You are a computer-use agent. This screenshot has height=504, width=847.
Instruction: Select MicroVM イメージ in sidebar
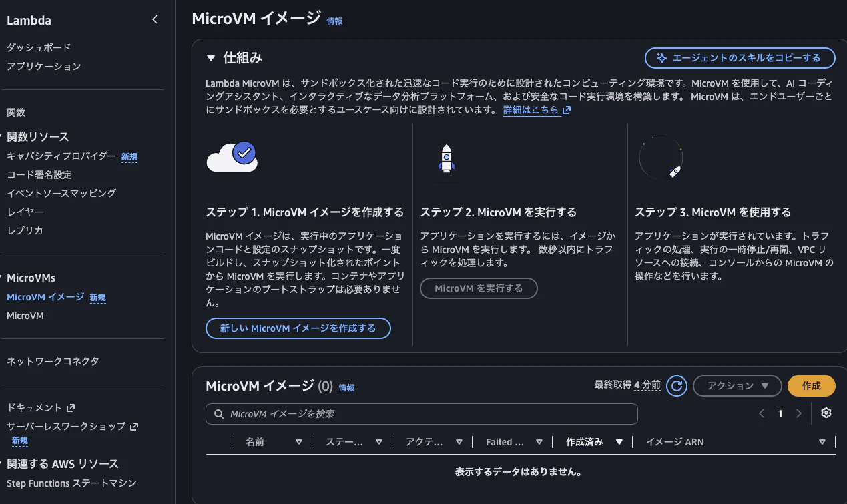point(45,297)
